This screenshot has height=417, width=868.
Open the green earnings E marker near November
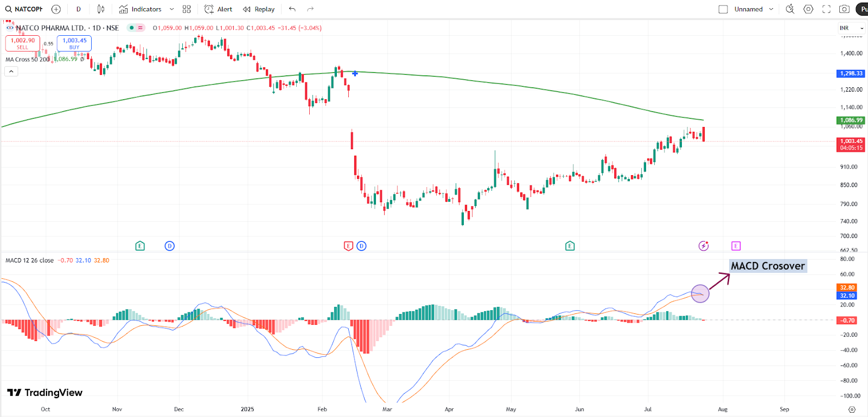(140, 246)
